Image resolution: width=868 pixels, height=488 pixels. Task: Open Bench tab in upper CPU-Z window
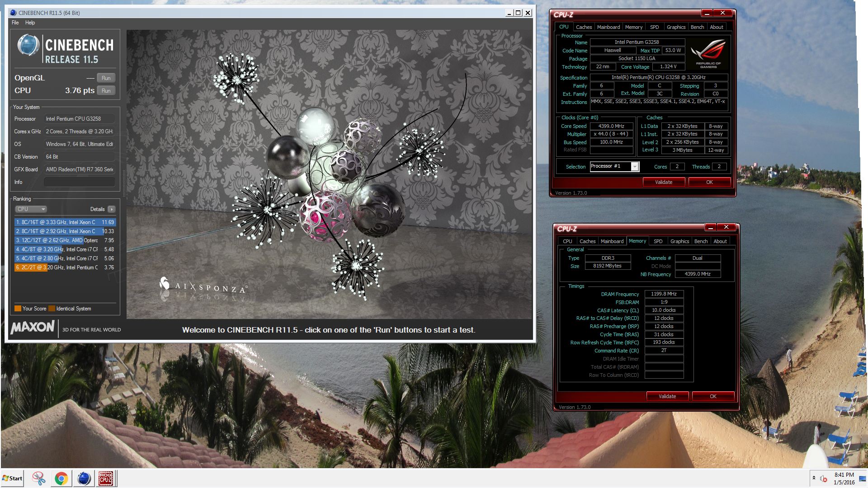697,27
